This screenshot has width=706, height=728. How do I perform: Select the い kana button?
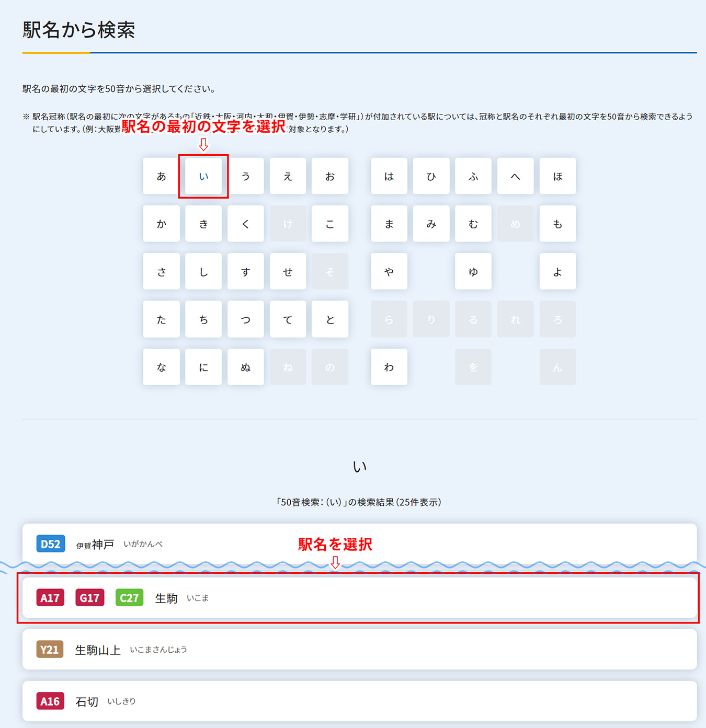point(203,176)
